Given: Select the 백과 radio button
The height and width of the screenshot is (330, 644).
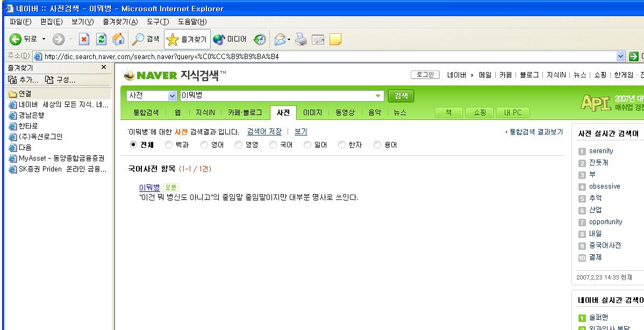Looking at the screenshot, I should click(x=168, y=145).
